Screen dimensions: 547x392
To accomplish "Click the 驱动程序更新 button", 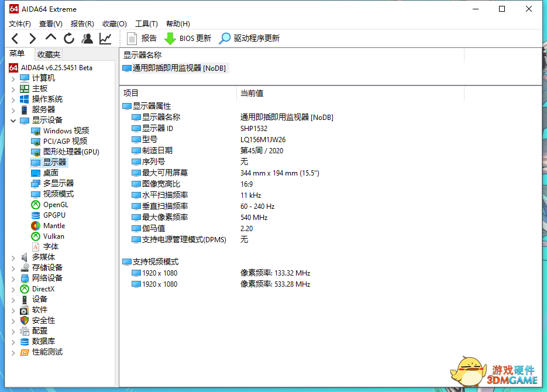I will tap(249, 39).
